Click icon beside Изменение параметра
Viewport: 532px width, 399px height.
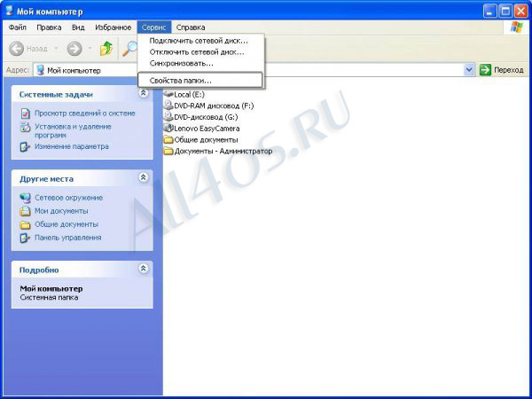pos(25,147)
